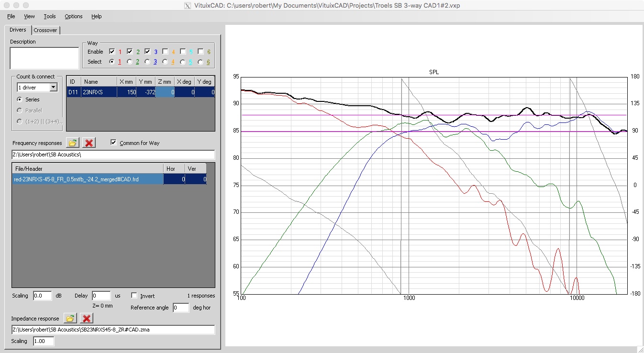Toggle Common for Way checkbox
The image size is (644, 353).
[x=113, y=143]
